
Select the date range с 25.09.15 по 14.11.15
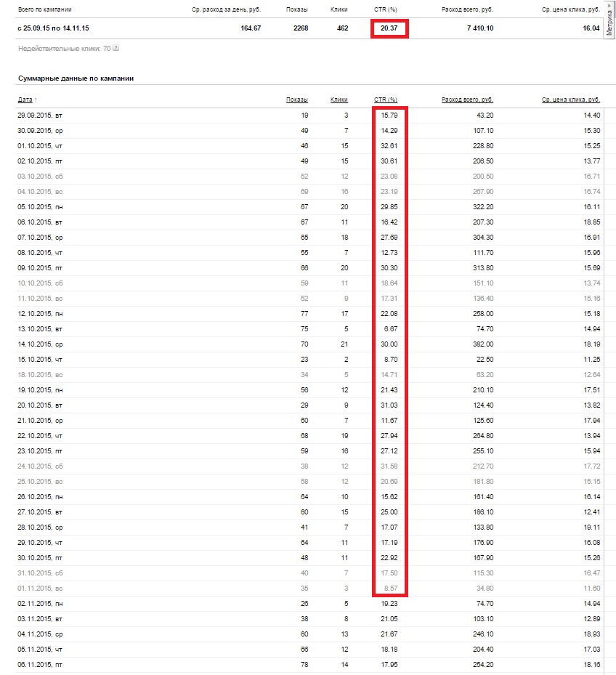53,28
